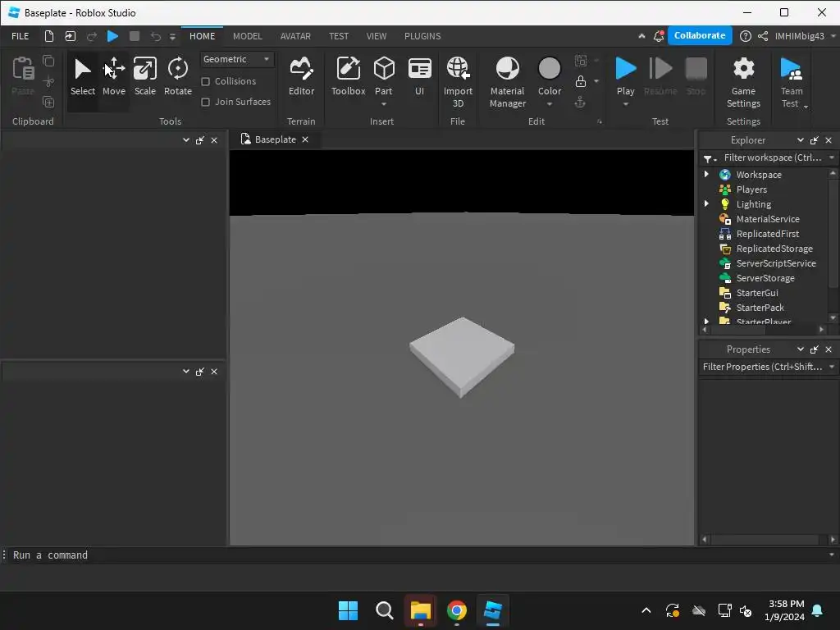Viewport: 840px width, 630px height.
Task: Open Google Chrome from taskbar
Action: [456, 610]
